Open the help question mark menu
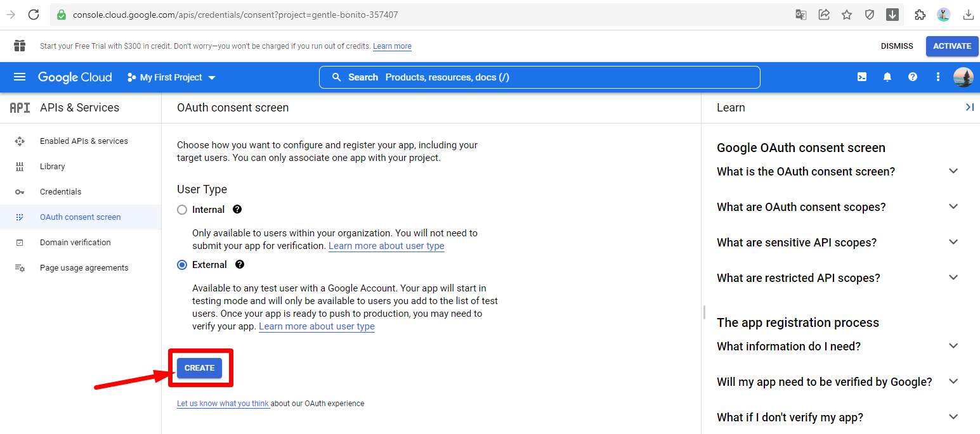 (x=913, y=77)
